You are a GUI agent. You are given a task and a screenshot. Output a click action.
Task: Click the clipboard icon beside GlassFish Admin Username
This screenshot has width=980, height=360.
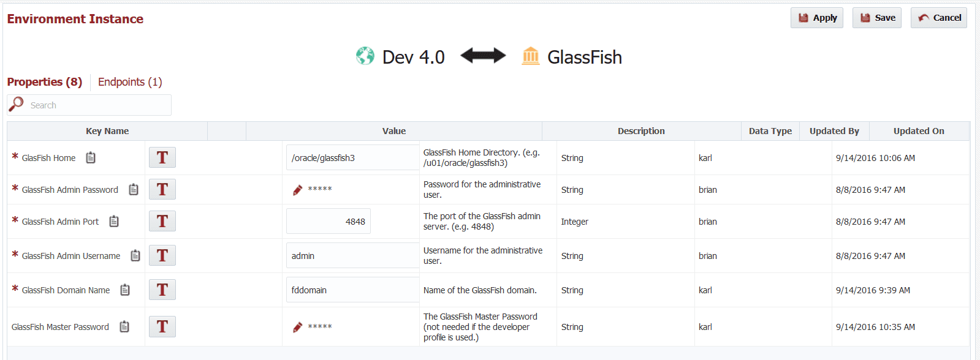coord(135,255)
